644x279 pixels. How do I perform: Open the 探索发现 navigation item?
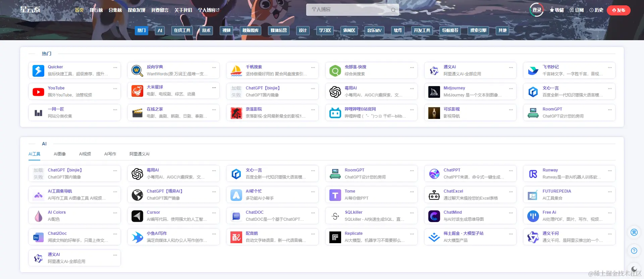[137, 10]
